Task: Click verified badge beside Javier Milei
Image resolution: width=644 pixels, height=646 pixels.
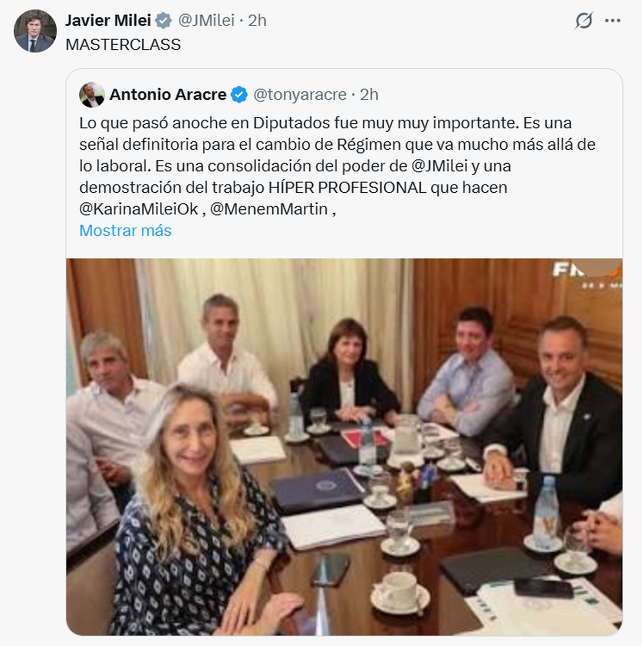Action: click(x=164, y=21)
